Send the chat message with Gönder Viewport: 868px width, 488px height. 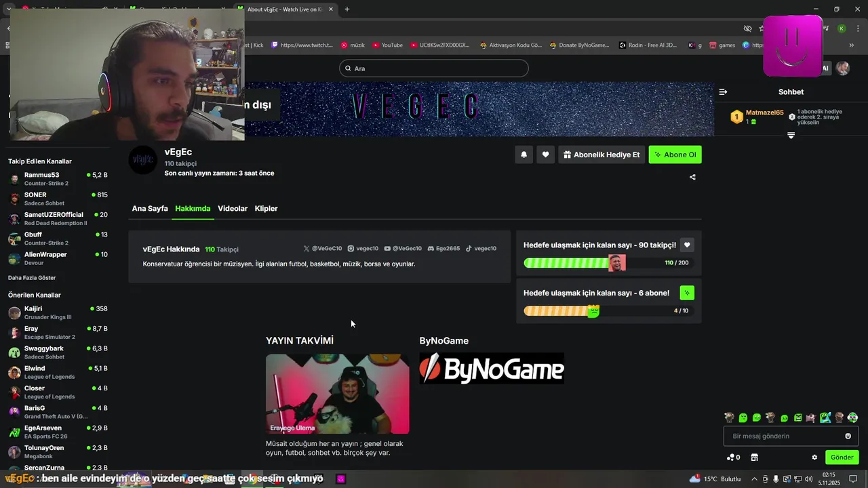pyautogui.click(x=842, y=457)
